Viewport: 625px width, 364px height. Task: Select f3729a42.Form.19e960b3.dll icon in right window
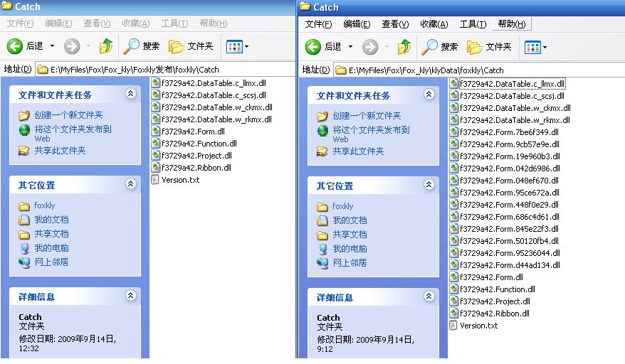pos(453,156)
